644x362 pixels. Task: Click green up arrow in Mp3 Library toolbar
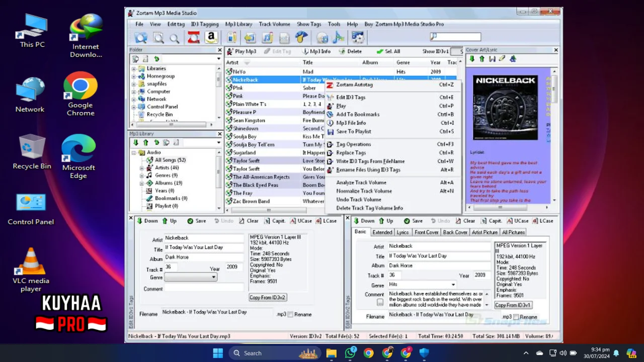pyautogui.click(x=146, y=143)
